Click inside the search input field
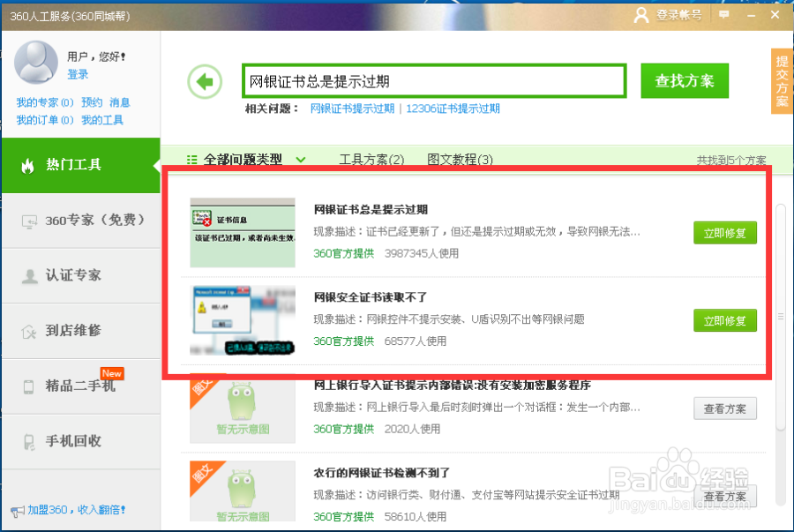The width and height of the screenshot is (794, 532). coord(432,79)
